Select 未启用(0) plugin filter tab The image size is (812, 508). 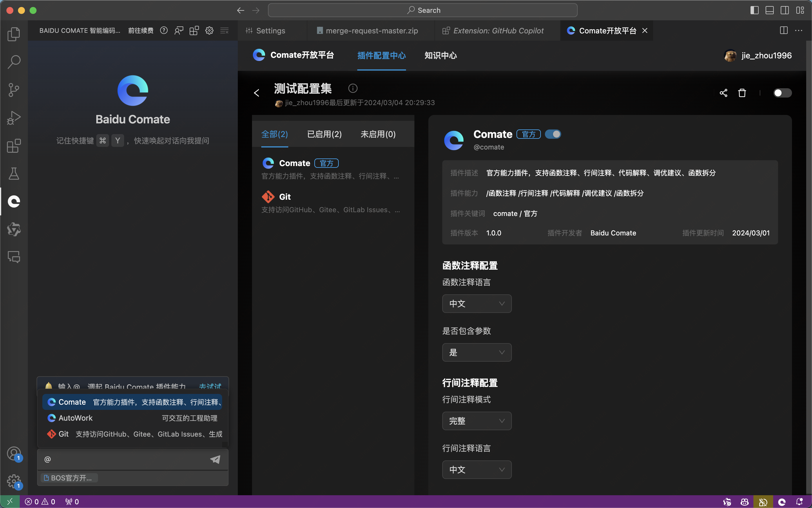(378, 134)
